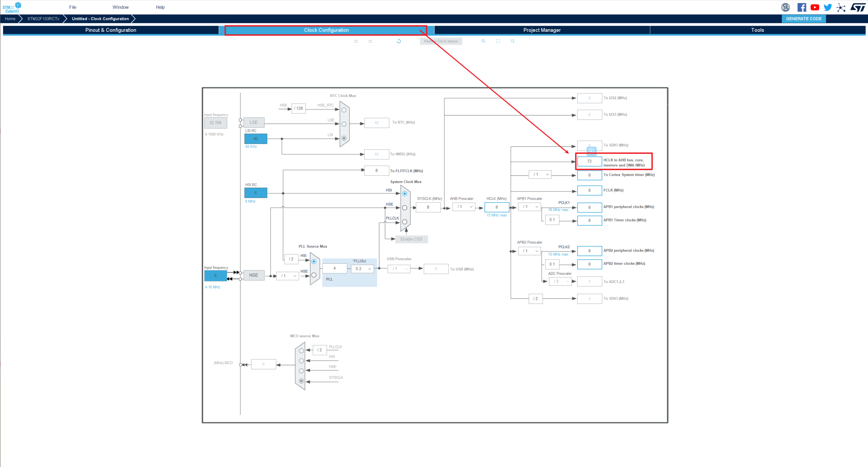Open the APB1 Prescaler dropdown
868x467 pixels.
tap(529, 207)
